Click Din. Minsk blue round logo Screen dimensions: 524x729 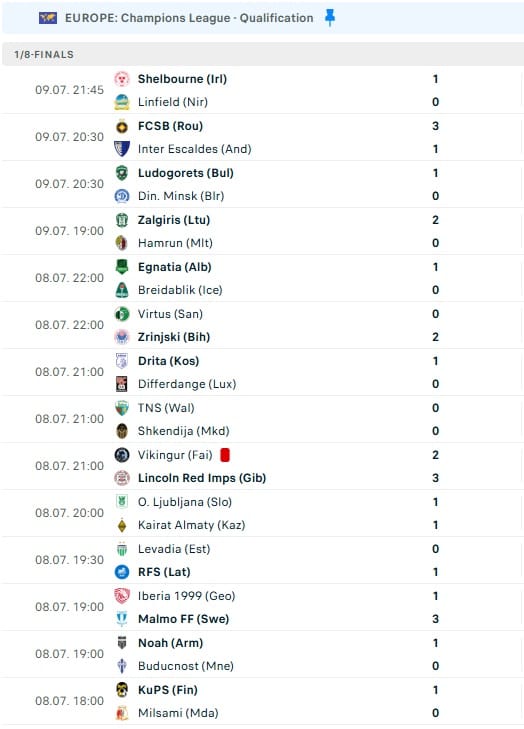pos(122,196)
